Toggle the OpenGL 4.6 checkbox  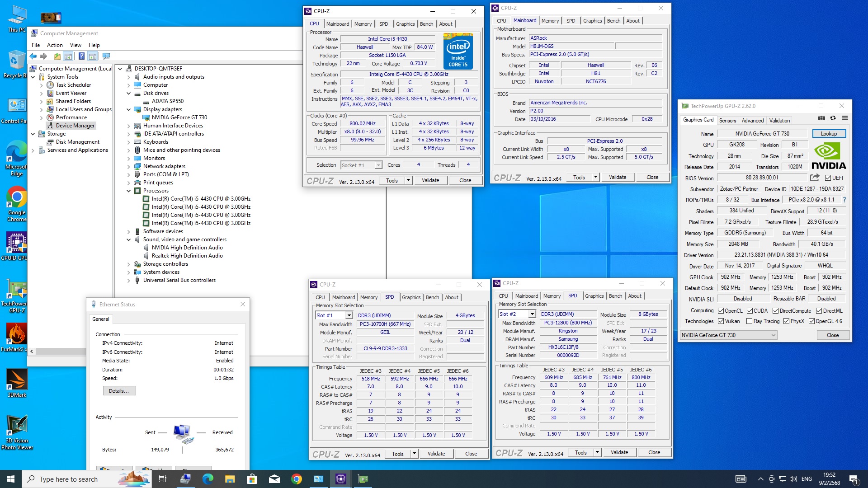click(811, 321)
